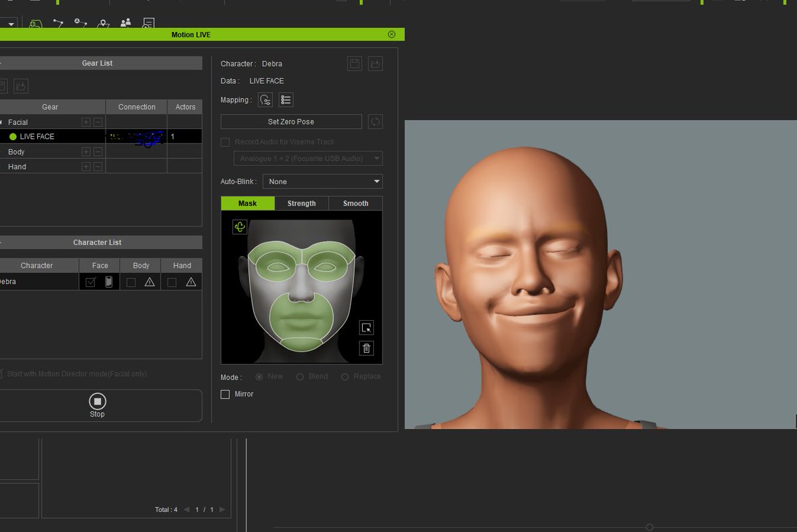Open the dropdown arrow at top-left toolbar
The width and height of the screenshot is (797, 532).
[x=10, y=23]
